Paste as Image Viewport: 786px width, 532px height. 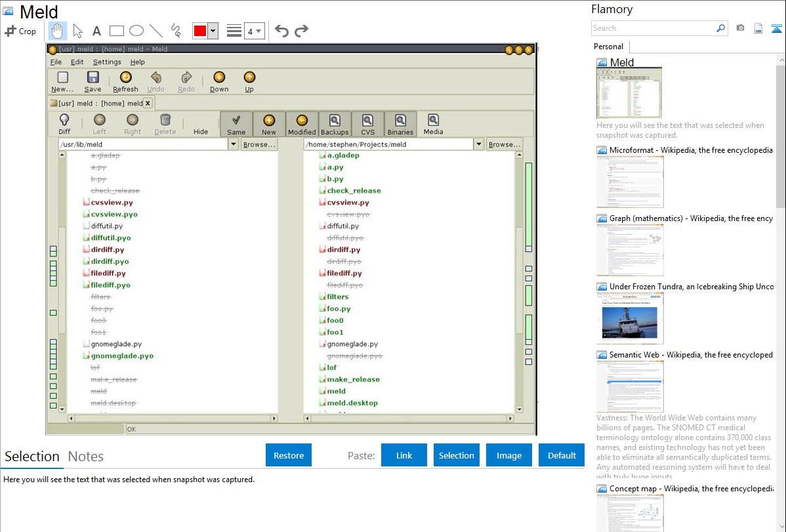[x=508, y=455]
